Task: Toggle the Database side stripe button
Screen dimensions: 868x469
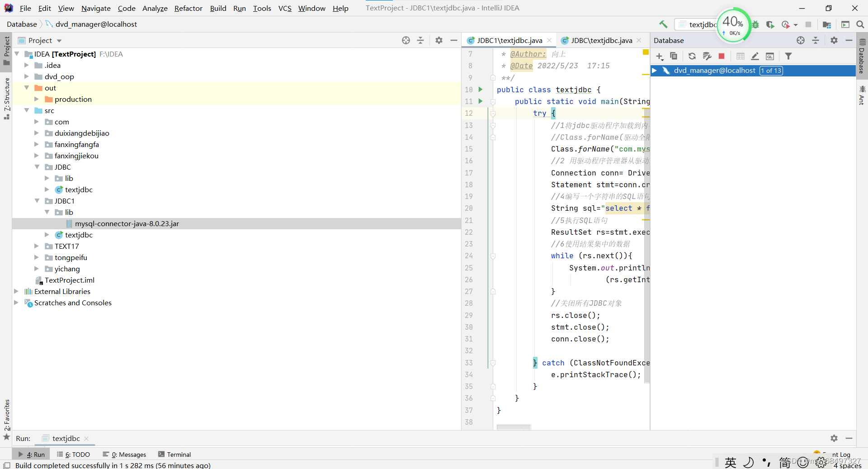Action: pos(862,57)
